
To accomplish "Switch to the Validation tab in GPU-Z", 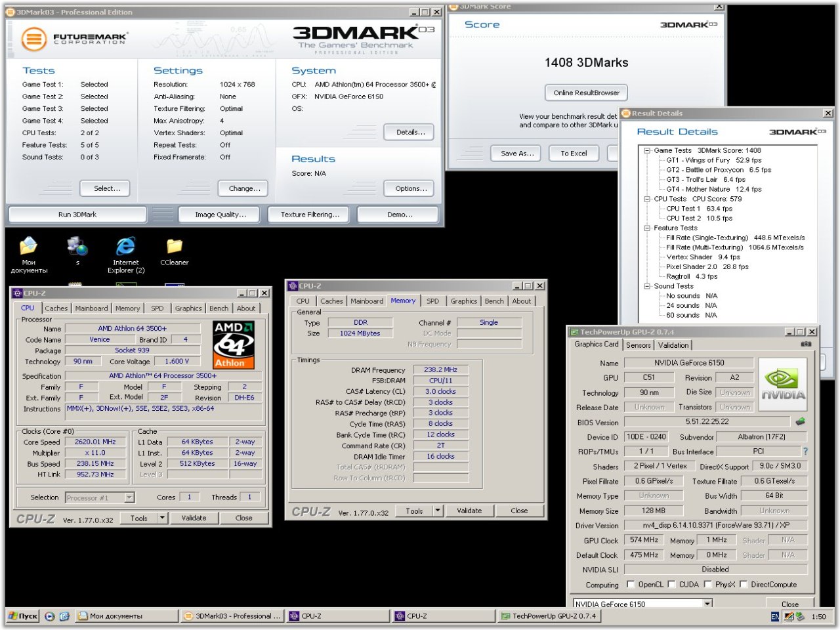I will 673,345.
